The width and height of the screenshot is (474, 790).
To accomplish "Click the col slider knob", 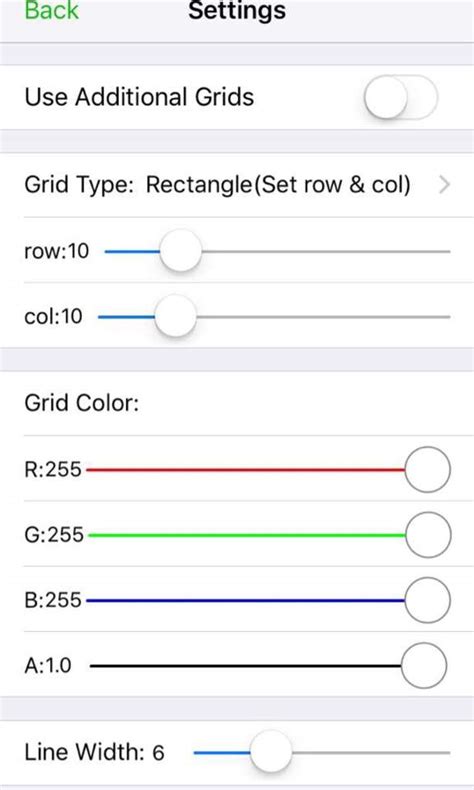I will tap(175, 316).
